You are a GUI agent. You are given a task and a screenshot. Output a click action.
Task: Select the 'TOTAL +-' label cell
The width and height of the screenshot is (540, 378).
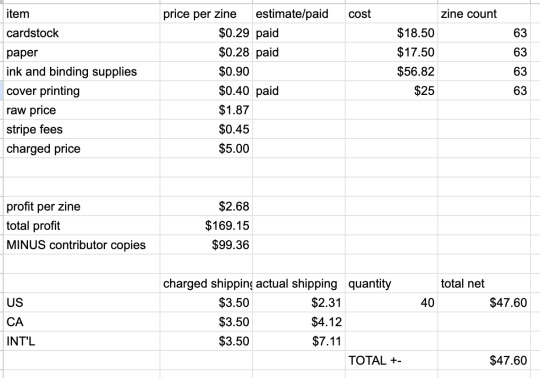click(x=391, y=361)
